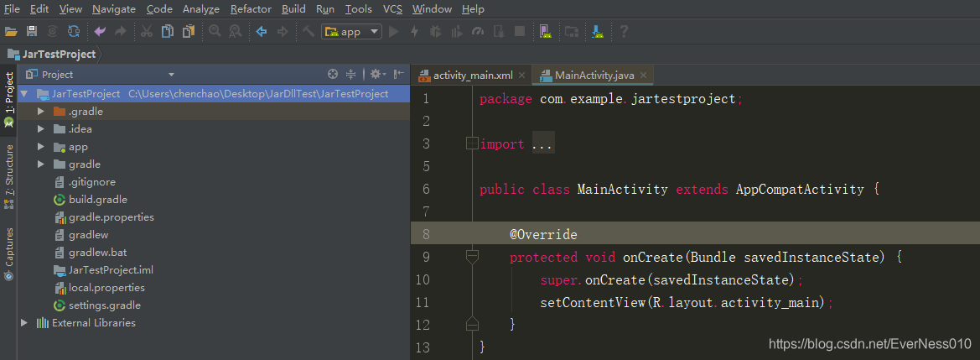Viewport: 980px width, 360px height.
Task: Open the AVD Manager icon
Action: (x=545, y=31)
